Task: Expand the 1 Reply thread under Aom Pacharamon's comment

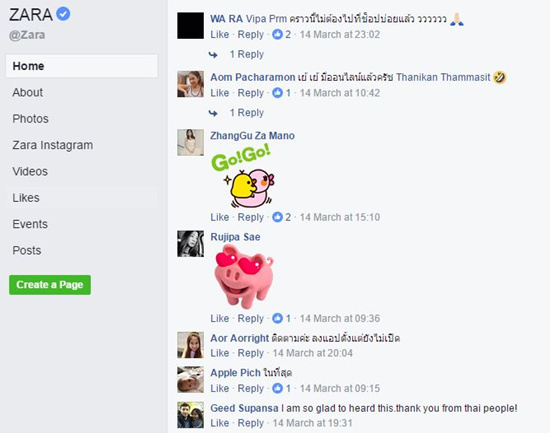Action: (x=247, y=113)
